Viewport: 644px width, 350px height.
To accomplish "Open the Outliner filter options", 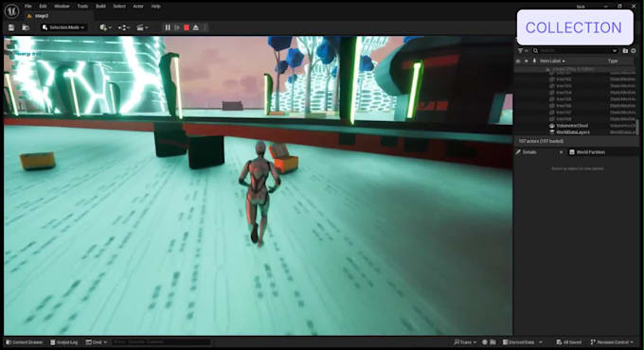I will (523, 51).
